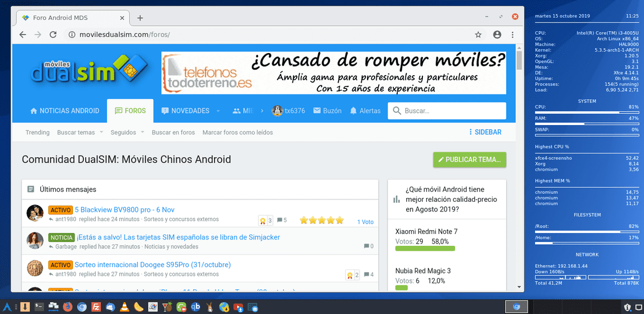Launch Firefox from the taskbar
Screen dimensions: 644x314
tap(68, 307)
